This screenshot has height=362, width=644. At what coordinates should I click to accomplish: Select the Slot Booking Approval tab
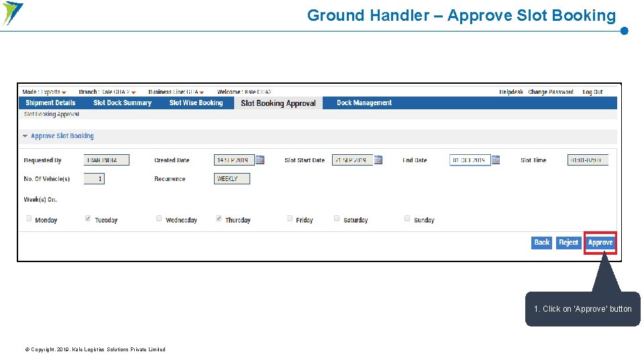[x=278, y=103]
